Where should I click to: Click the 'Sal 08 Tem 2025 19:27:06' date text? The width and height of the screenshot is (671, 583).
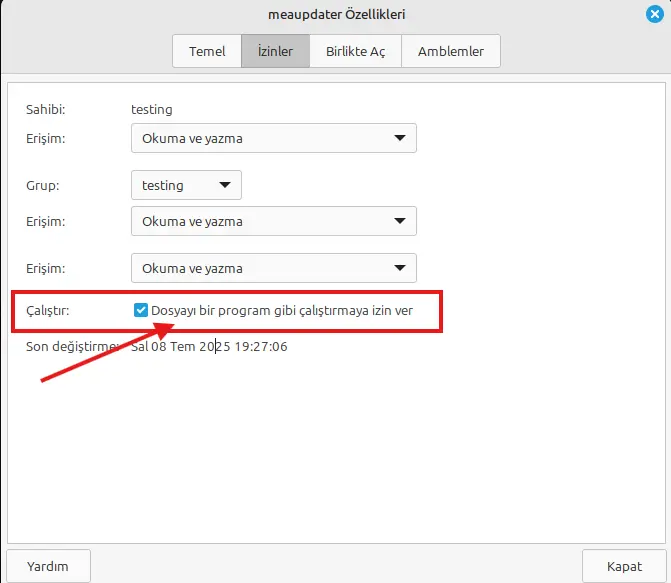[x=209, y=346]
